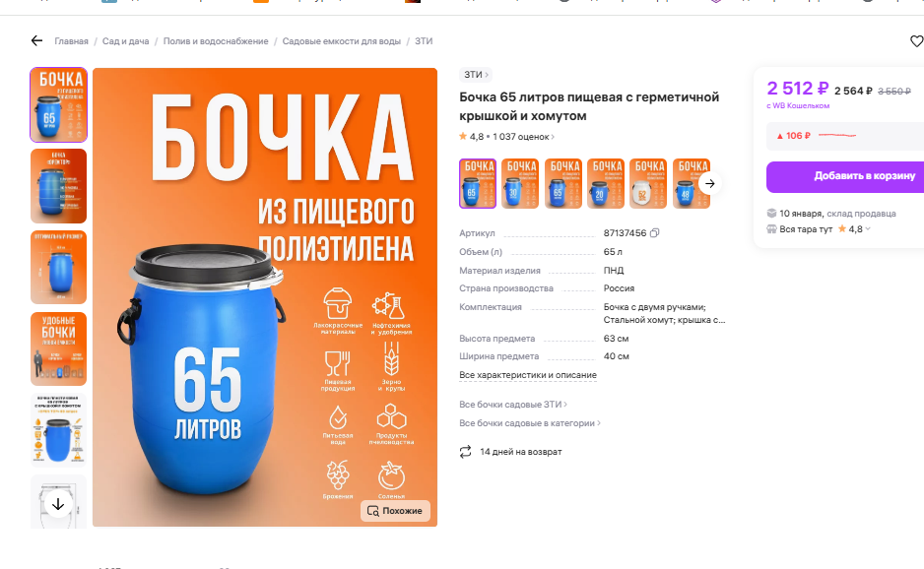
Task: Expand seller rating 4,8 chevron
Action: pyautogui.click(x=868, y=229)
